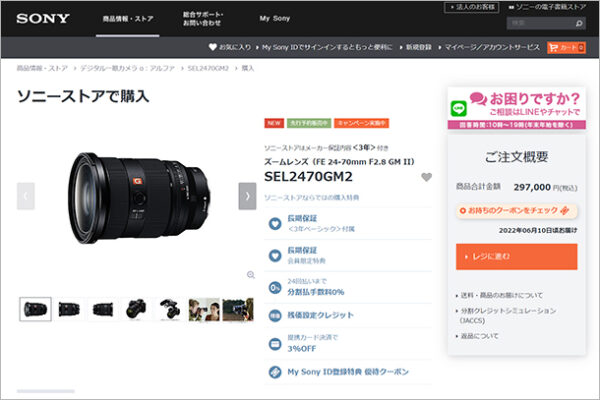Click the search magnifier icon
Image resolution: width=600 pixels, height=400 pixels.
[579, 24]
